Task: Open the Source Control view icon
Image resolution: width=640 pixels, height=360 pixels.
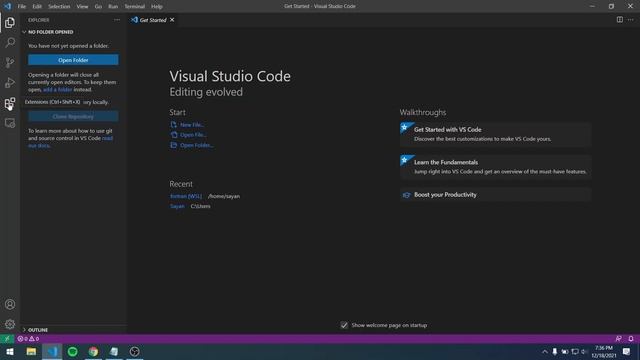Action: coord(10,62)
